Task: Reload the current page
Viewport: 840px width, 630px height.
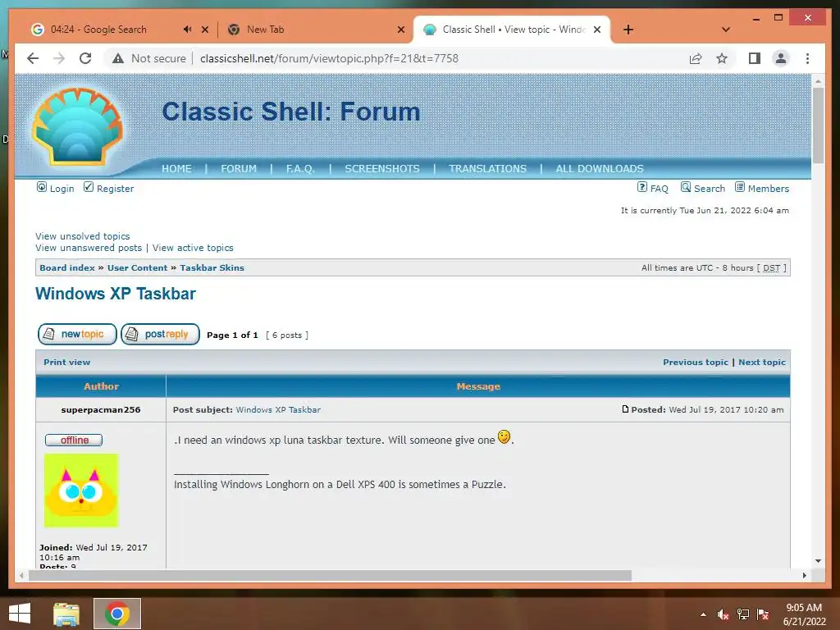Action: [x=85, y=58]
